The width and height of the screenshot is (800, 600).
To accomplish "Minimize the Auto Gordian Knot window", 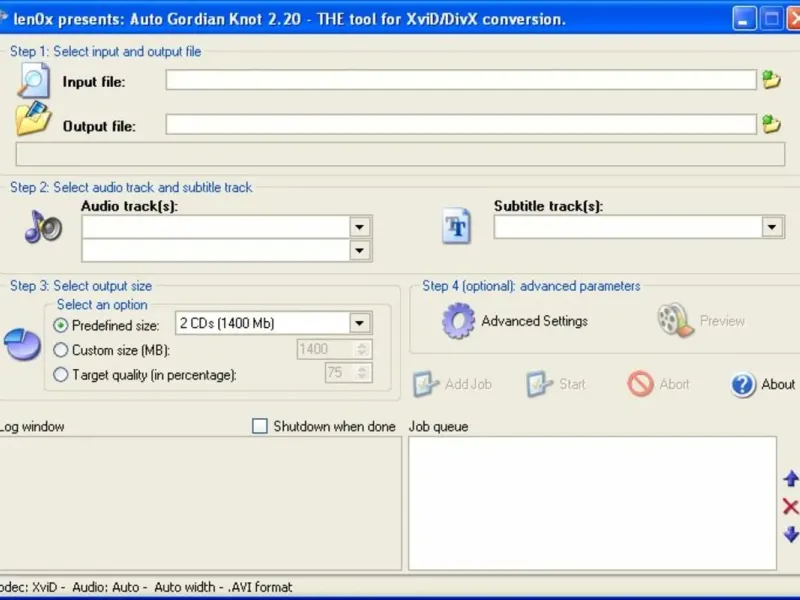I will click(744, 19).
